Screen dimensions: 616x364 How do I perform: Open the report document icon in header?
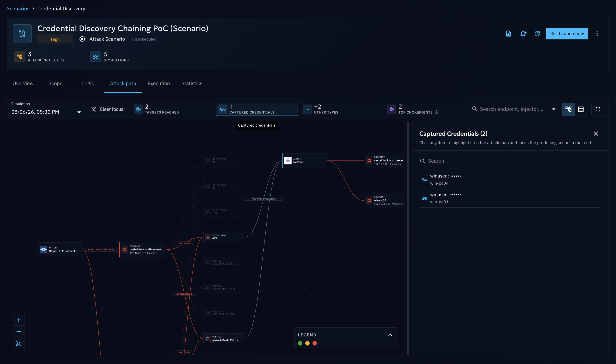(508, 34)
